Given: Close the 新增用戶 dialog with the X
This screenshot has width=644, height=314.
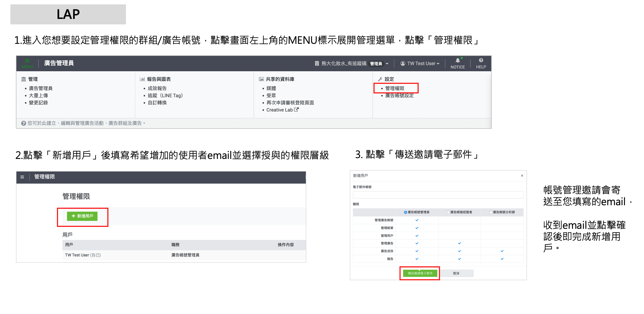Looking at the screenshot, I should [x=522, y=176].
